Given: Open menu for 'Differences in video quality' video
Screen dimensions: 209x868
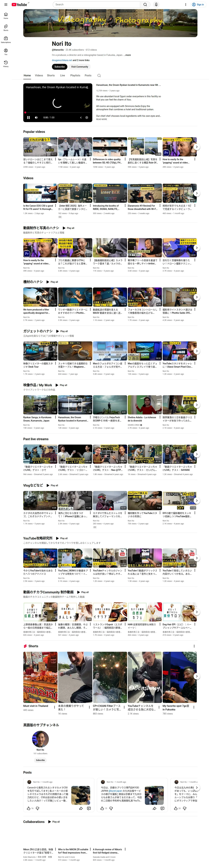Looking at the screenshot, I should click(x=125, y=159).
